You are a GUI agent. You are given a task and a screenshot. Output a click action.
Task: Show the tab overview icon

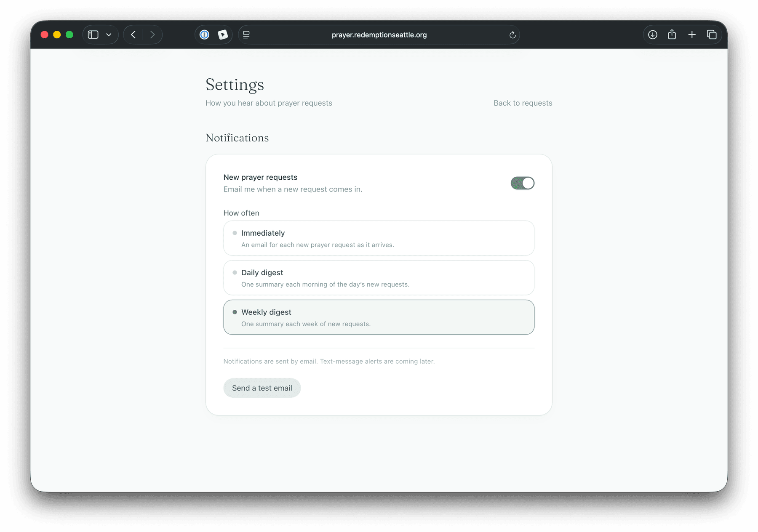[712, 35]
